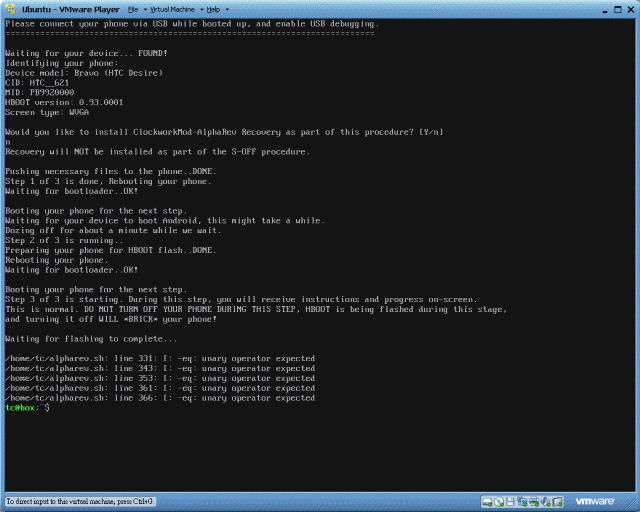Open the Help menu
Image resolution: width=640 pixels, height=512 pixels.
[x=213, y=9]
